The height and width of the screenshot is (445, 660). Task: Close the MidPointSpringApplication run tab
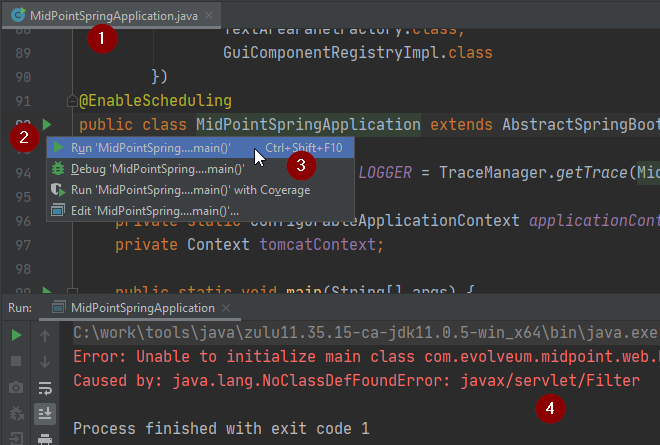(x=227, y=308)
